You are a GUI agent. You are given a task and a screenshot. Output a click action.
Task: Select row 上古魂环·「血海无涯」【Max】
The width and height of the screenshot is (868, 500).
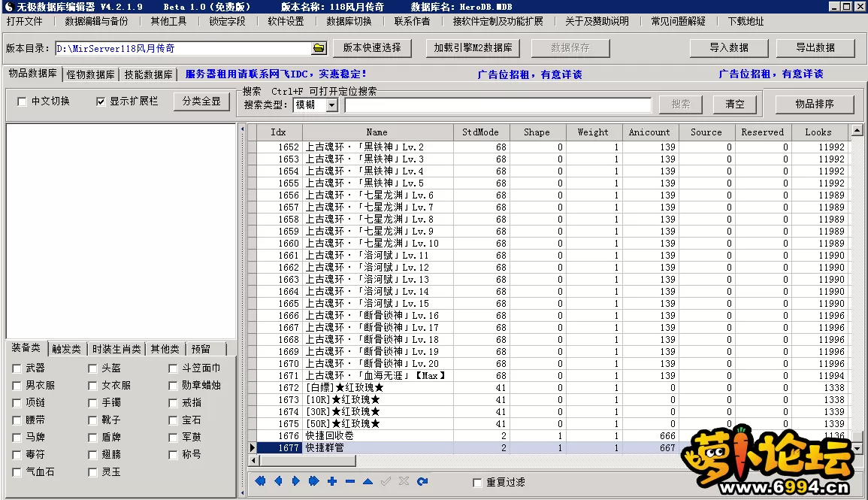click(x=552, y=375)
